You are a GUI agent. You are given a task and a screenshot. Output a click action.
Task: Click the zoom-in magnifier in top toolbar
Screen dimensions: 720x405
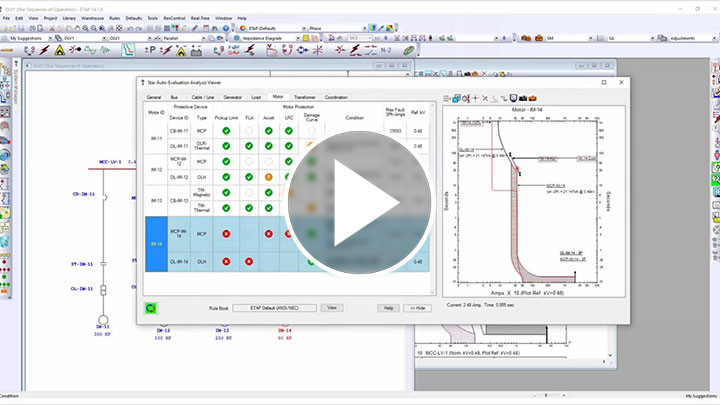[85, 28]
